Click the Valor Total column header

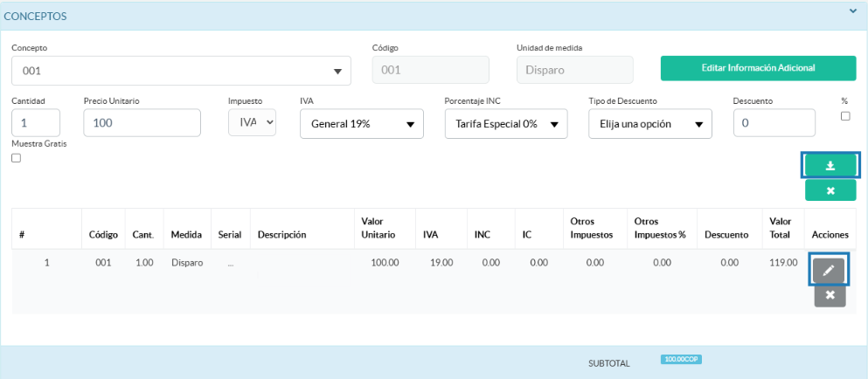780,228
